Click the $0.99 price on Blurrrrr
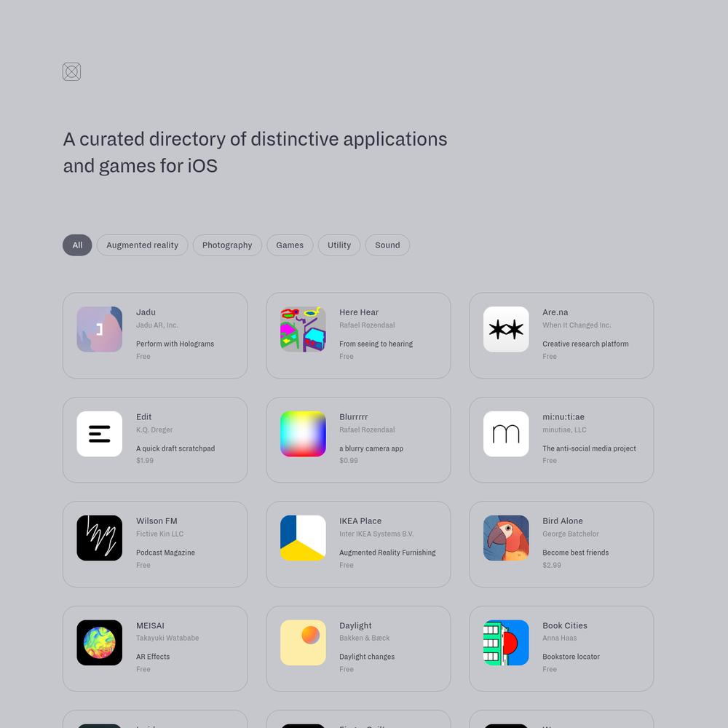This screenshot has height=728, width=728. tap(349, 461)
